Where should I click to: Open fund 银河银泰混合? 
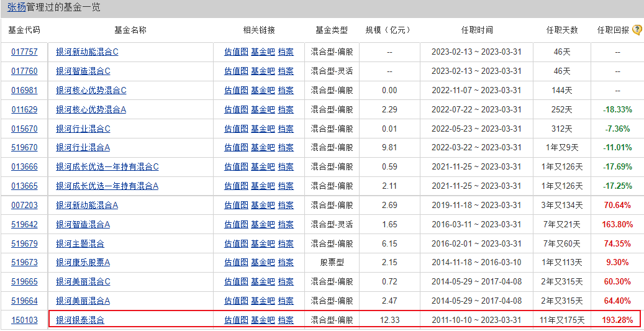point(80,319)
